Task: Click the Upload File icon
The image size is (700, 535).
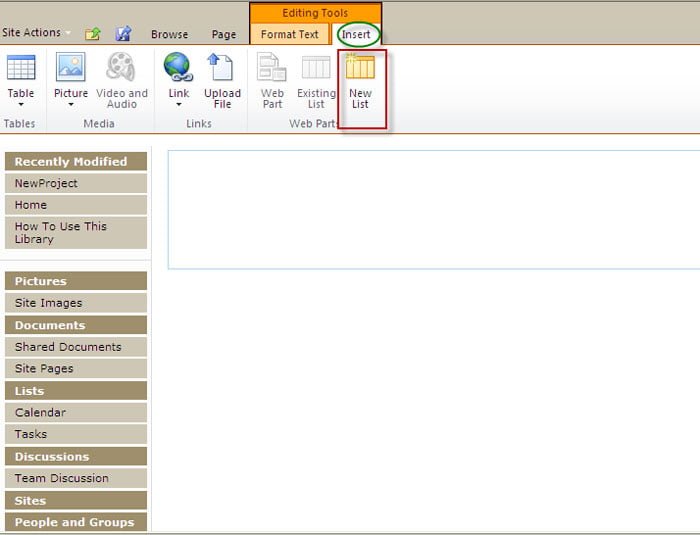Action: pyautogui.click(x=221, y=67)
